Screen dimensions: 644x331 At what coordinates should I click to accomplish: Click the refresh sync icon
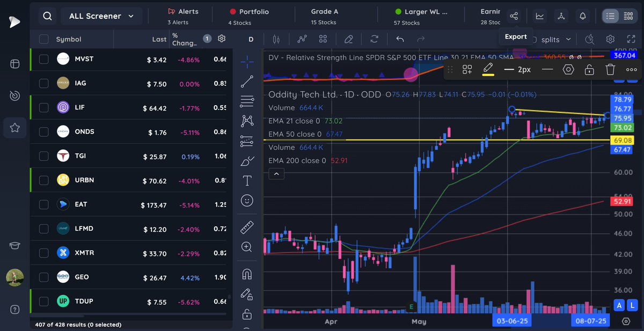click(374, 39)
